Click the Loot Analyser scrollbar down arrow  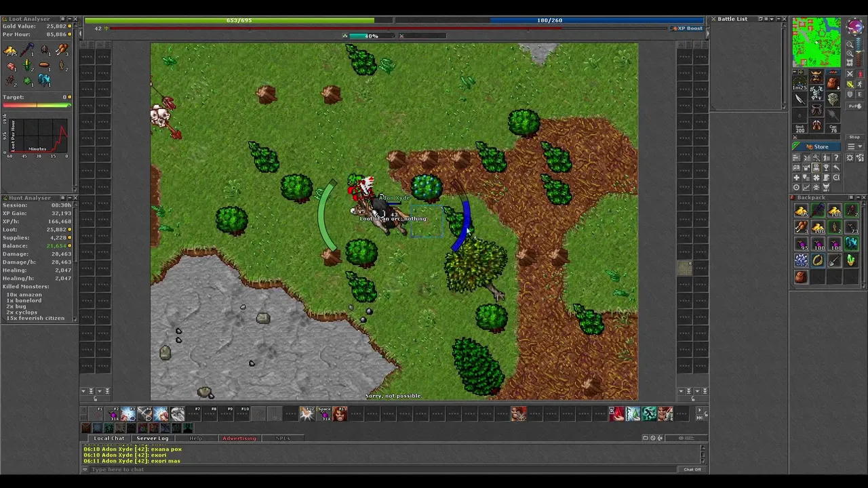pos(75,188)
